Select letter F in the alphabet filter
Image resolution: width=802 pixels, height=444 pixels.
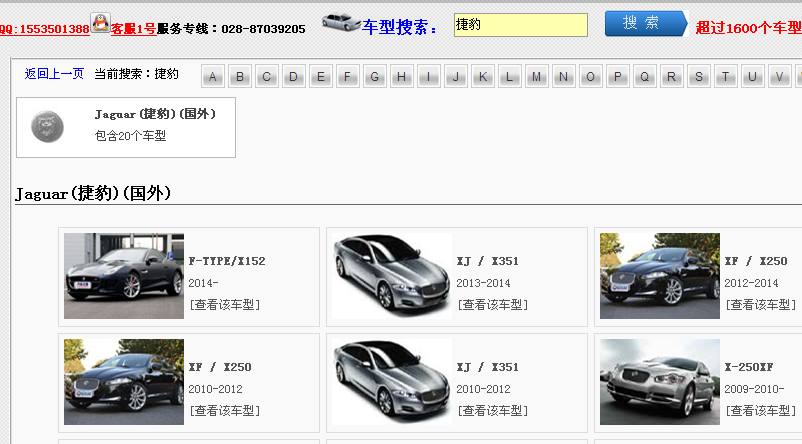[348, 76]
